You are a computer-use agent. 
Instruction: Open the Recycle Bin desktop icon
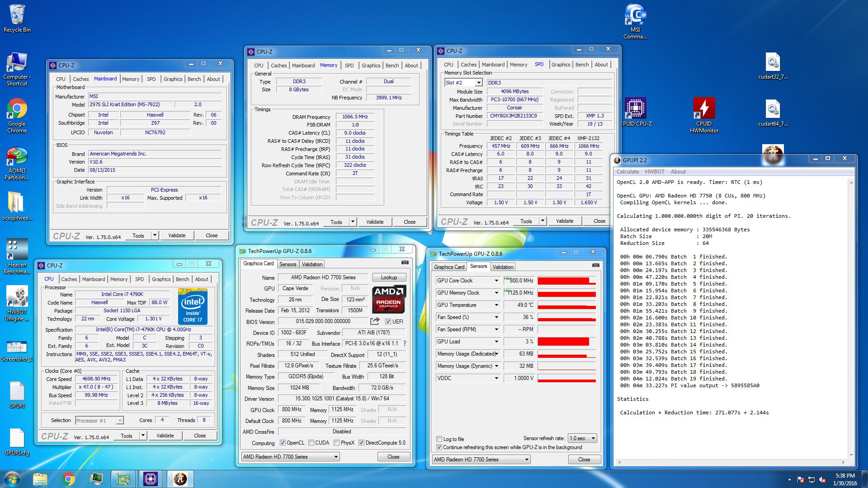point(17,19)
